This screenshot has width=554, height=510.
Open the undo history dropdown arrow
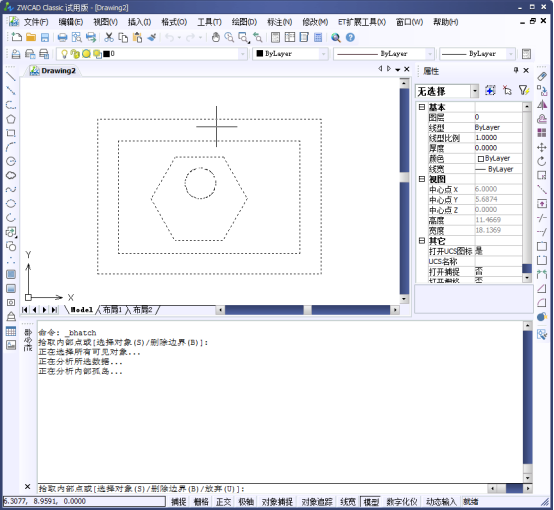click(x=179, y=37)
